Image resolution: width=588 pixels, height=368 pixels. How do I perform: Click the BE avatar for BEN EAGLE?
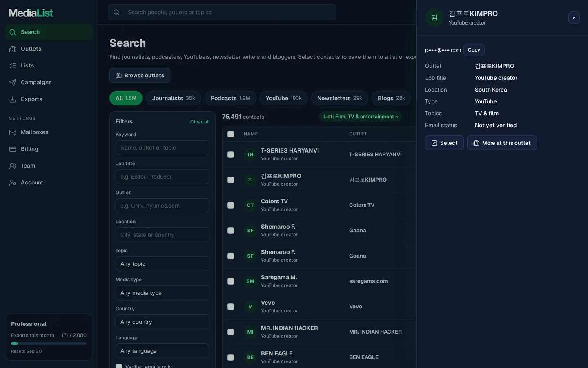[250, 357]
